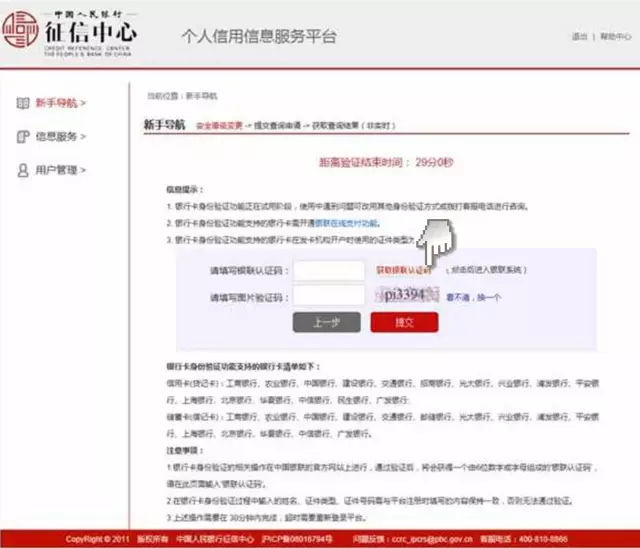Click the 获取银联认证码 red link
The width and height of the screenshot is (640, 548).
(x=404, y=270)
